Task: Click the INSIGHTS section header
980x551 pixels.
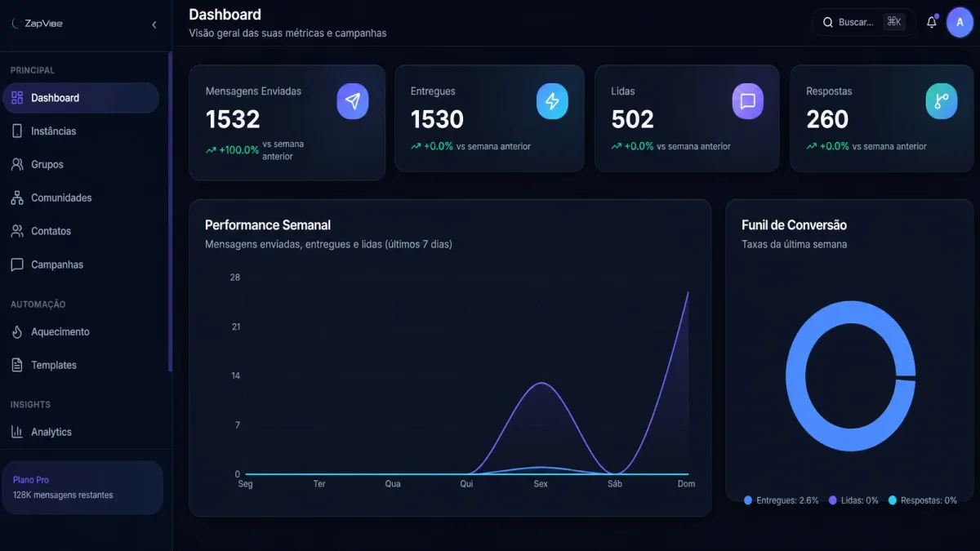Action: (30, 405)
